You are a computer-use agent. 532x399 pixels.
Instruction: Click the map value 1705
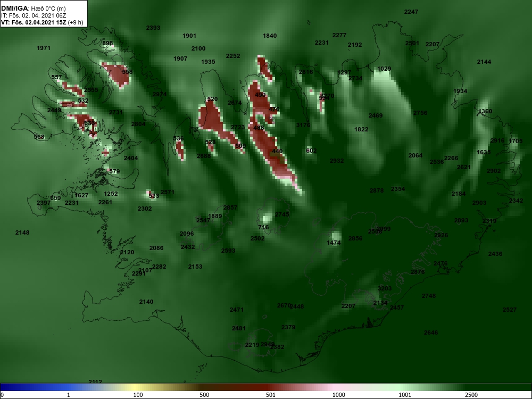pyautogui.click(x=516, y=141)
